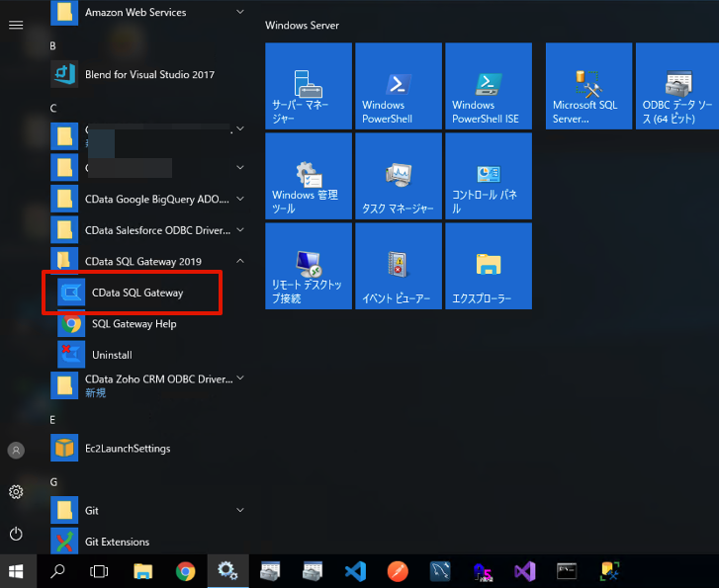Click the letter G section header
This screenshot has height=588, width=719.
point(53,482)
